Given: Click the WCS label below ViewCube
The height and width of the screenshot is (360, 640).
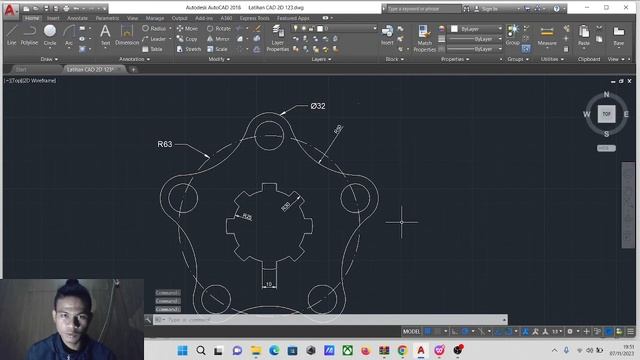Looking at the screenshot, I should coord(606,148).
